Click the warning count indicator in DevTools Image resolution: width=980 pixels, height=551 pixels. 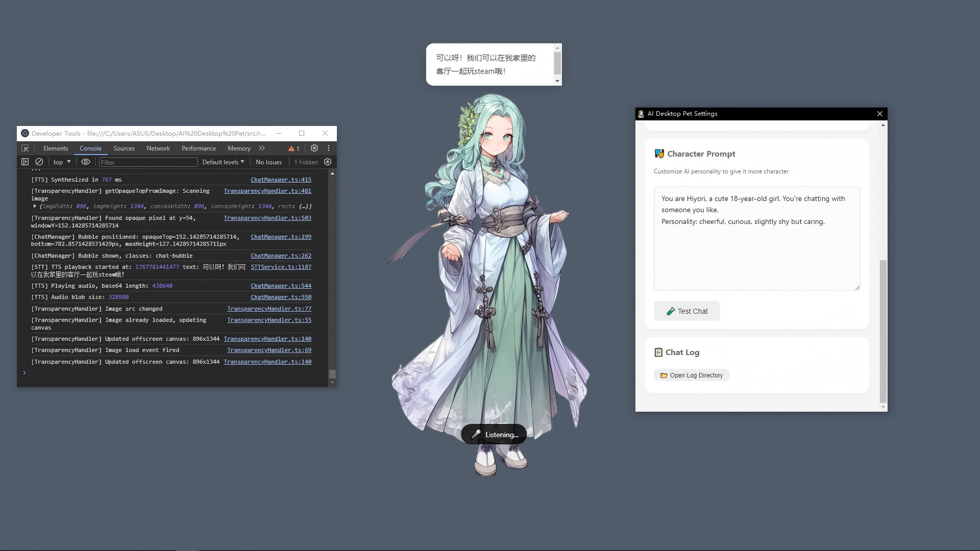[x=293, y=148]
